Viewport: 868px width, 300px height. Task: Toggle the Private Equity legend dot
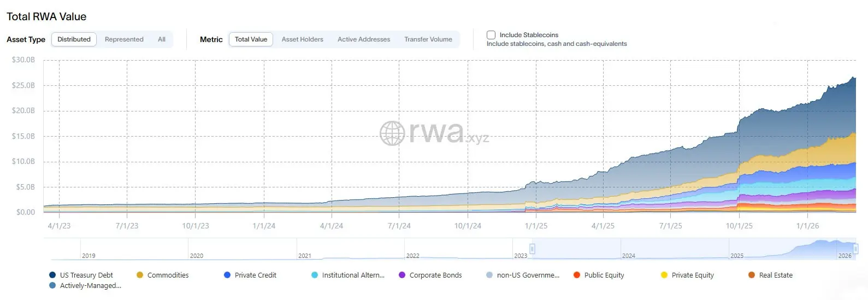point(664,275)
